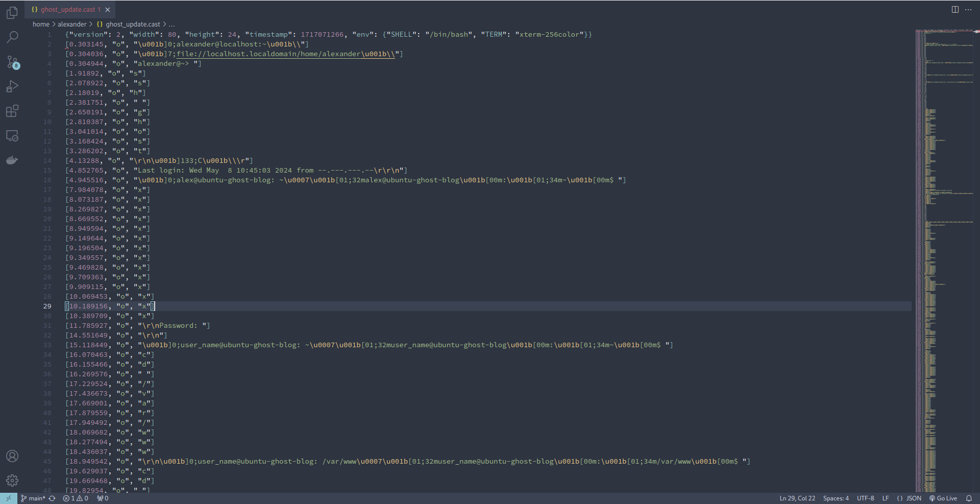Open the breadcrumb ellipsis dropdown
The width and height of the screenshot is (980, 504).
(x=172, y=24)
